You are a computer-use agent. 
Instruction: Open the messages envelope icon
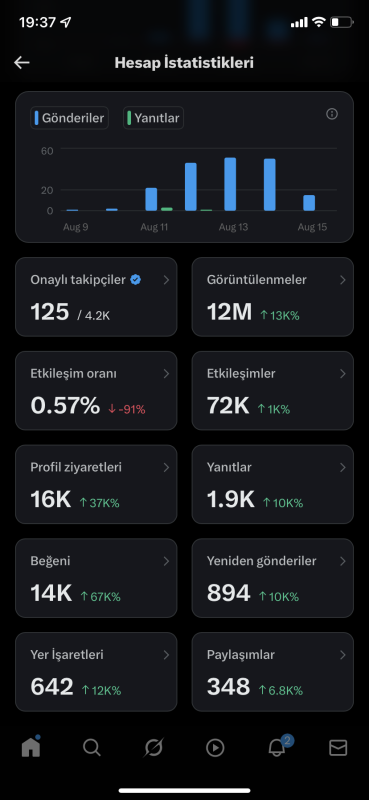pyautogui.click(x=338, y=748)
